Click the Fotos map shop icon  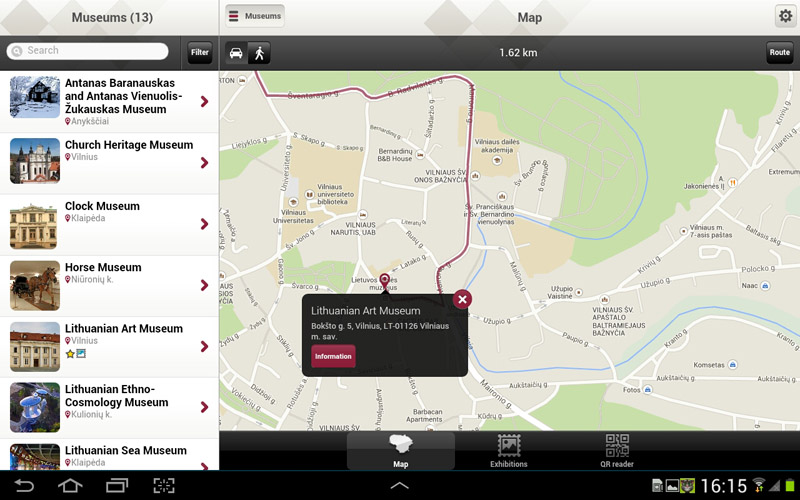(647, 389)
